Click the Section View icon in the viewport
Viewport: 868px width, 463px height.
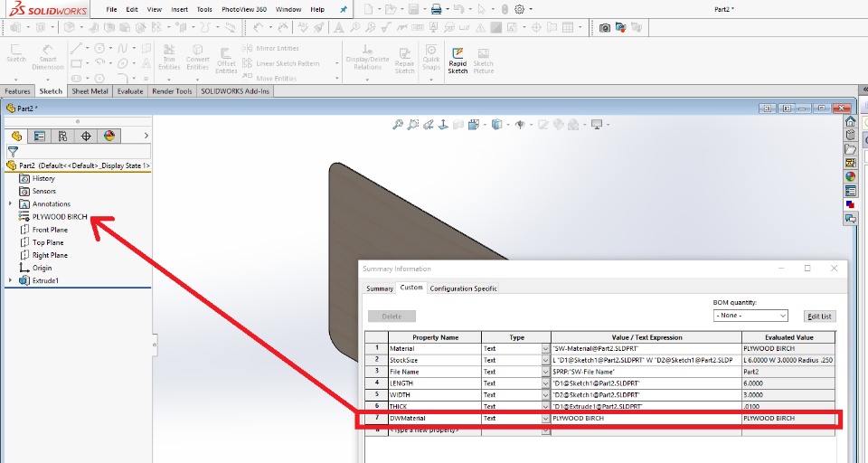coord(458,125)
